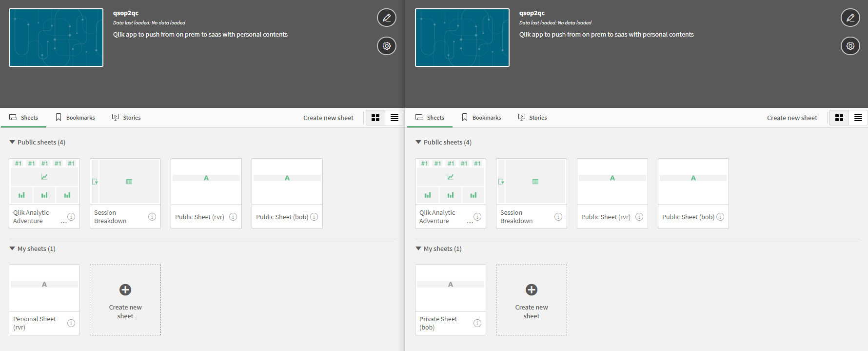Show info for Session Breakdown, right panel
868x351 pixels.
[x=558, y=217]
